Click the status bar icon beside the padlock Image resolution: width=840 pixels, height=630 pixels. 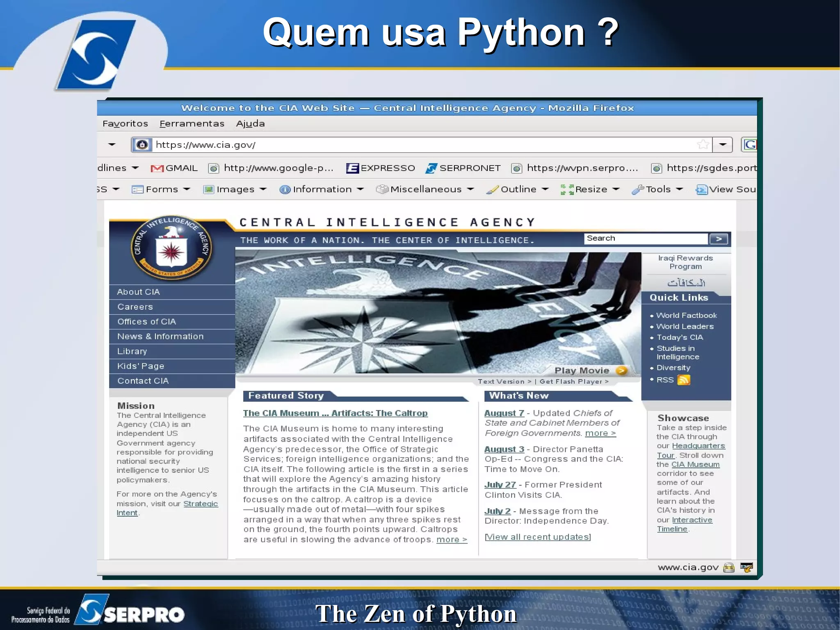[746, 568]
